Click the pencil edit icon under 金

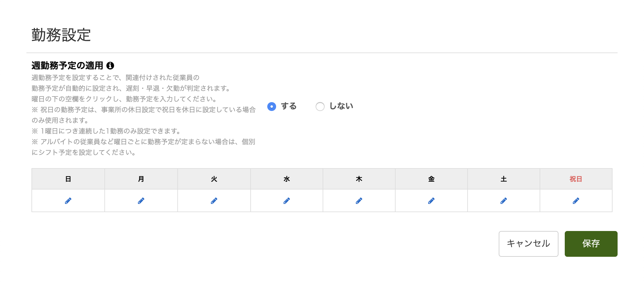click(x=431, y=201)
